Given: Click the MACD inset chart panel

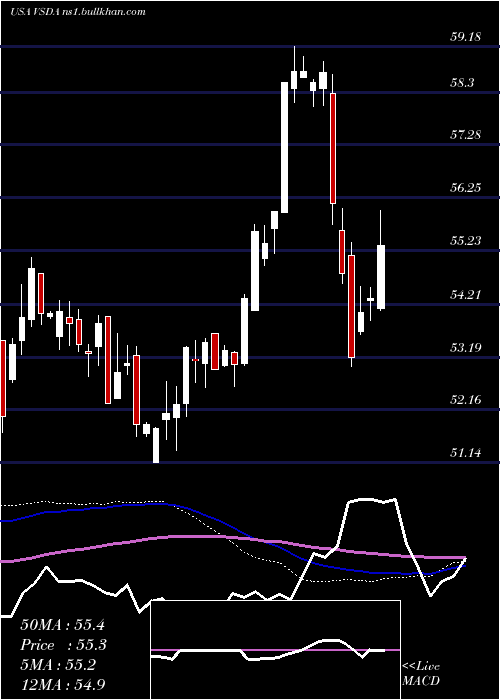Looking at the screenshot, I should (x=275, y=650).
